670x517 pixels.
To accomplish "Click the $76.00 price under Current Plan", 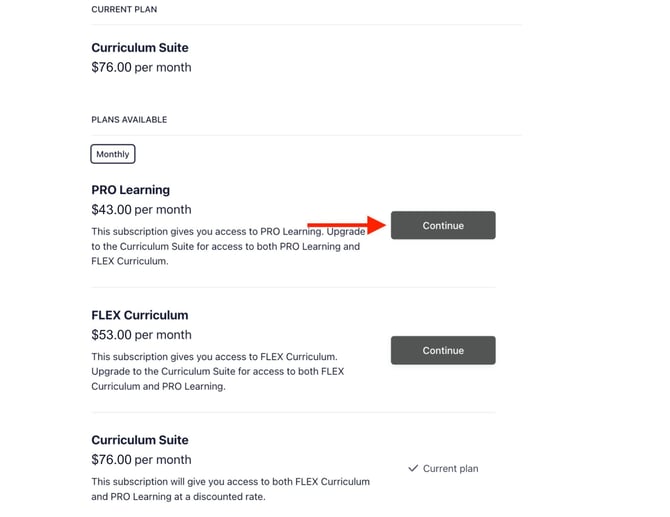I will click(x=141, y=68).
